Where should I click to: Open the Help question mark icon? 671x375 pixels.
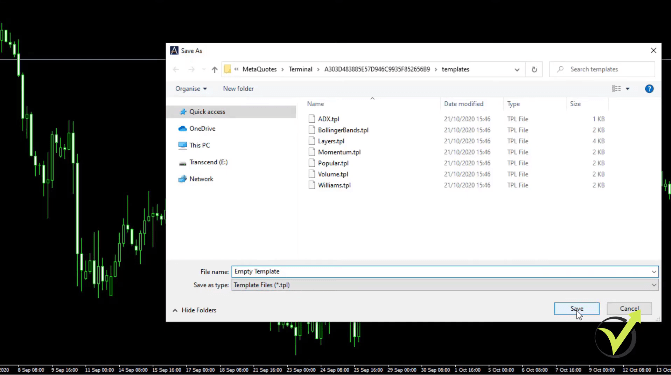(x=649, y=89)
